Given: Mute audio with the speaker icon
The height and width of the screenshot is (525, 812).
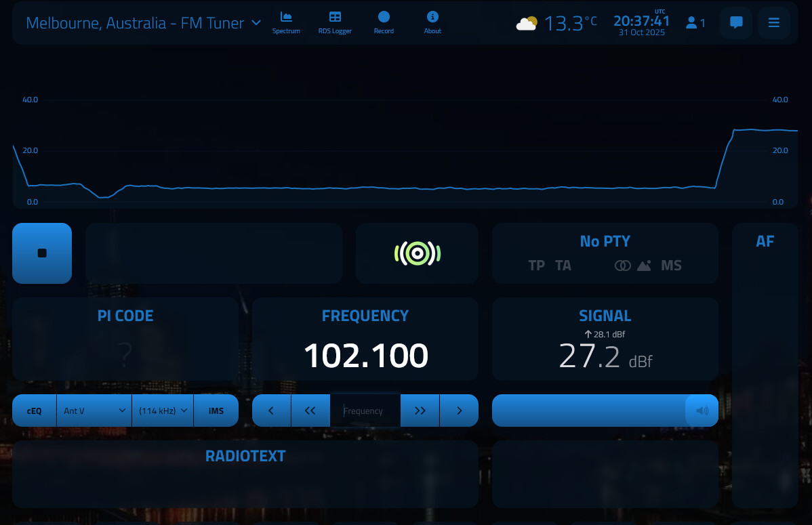Looking at the screenshot, I should (702, 411).
